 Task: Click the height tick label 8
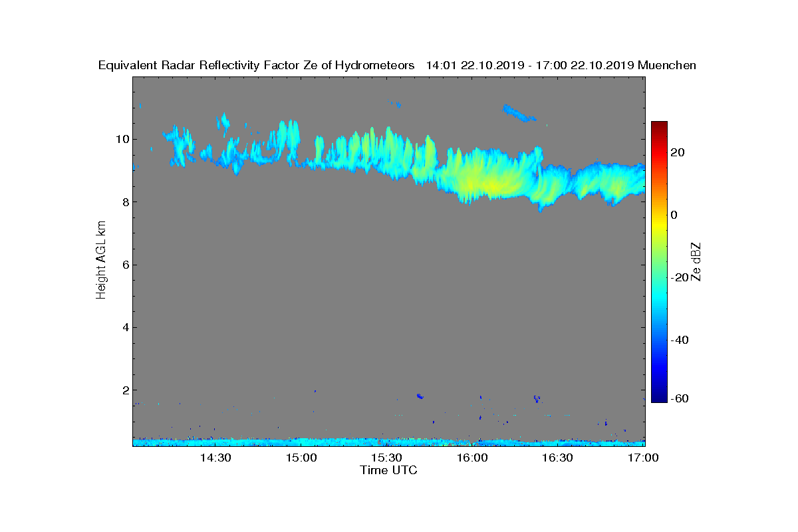pyautogui.click(x=125, y=202)
